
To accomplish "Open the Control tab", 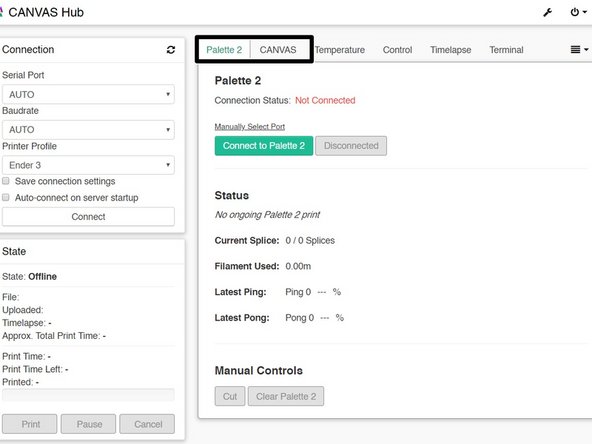I will (397, 50).
